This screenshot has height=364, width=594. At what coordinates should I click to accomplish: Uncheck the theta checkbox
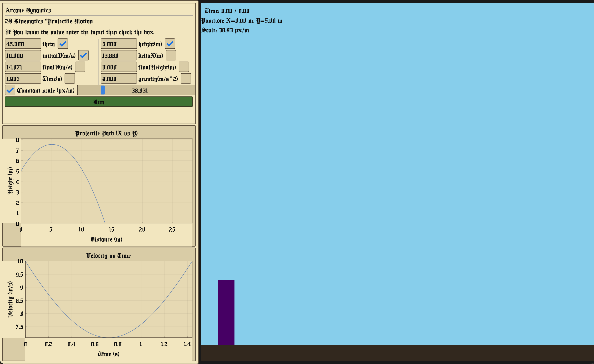tap(63, 44)
